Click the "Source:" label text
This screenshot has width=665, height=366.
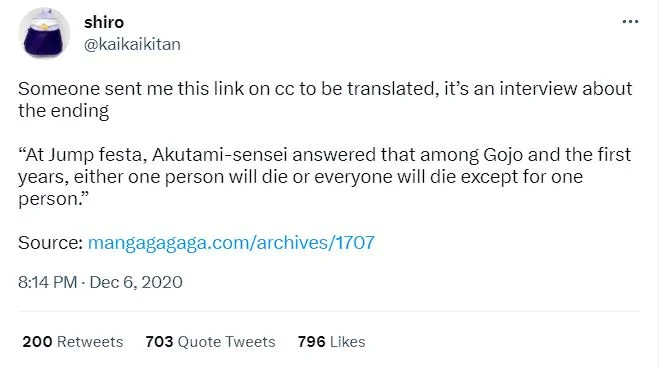pyautogui.click(x=50, y=243)
